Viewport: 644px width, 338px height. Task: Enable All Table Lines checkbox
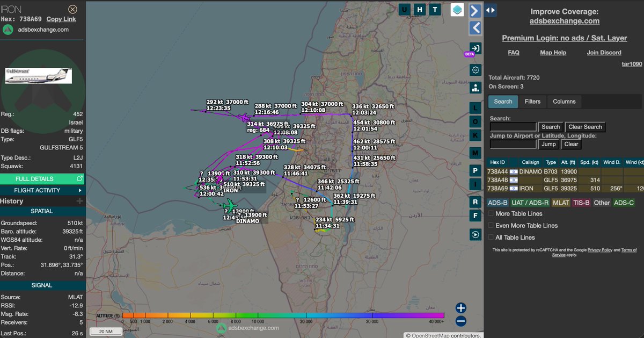pos(491,238)
